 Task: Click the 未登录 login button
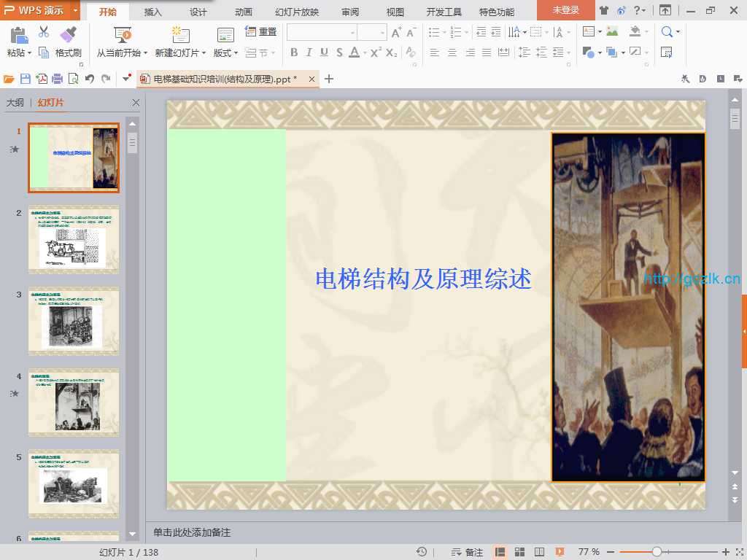tap(565, 10)
